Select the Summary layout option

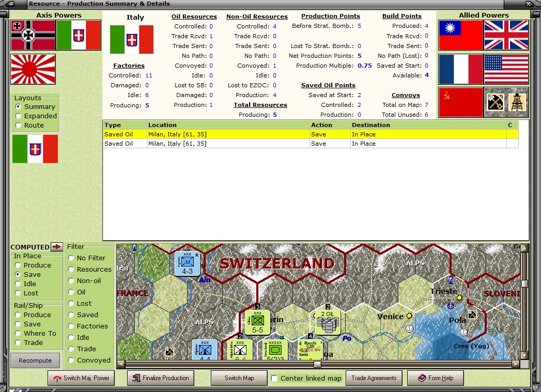click(x=35, y=106)
